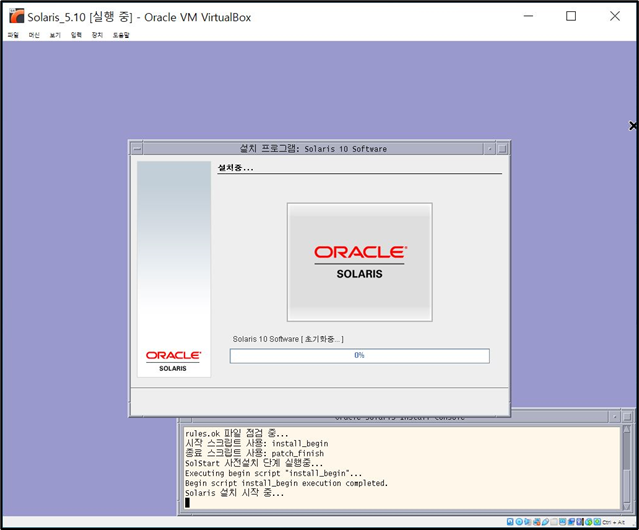The image size is (639, 530).
Task: Click the '설치중...' heading
Action: (x=236, y=167)
